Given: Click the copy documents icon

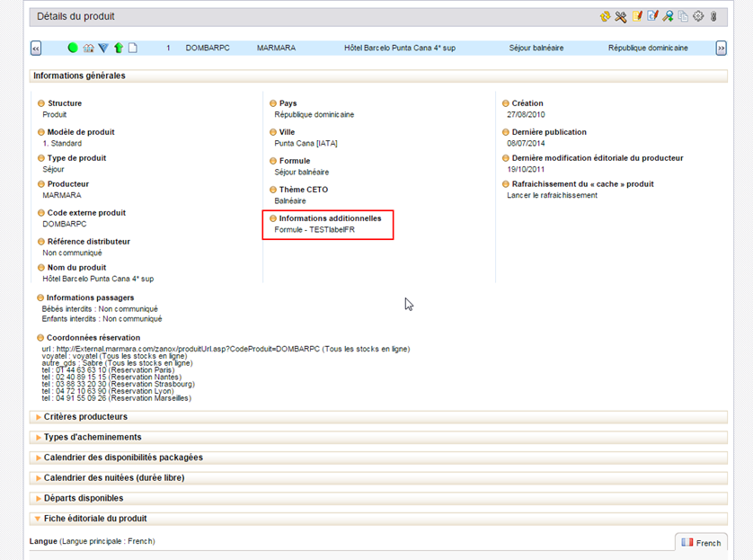Looking at the screenshot, I should tap(683, 17).
